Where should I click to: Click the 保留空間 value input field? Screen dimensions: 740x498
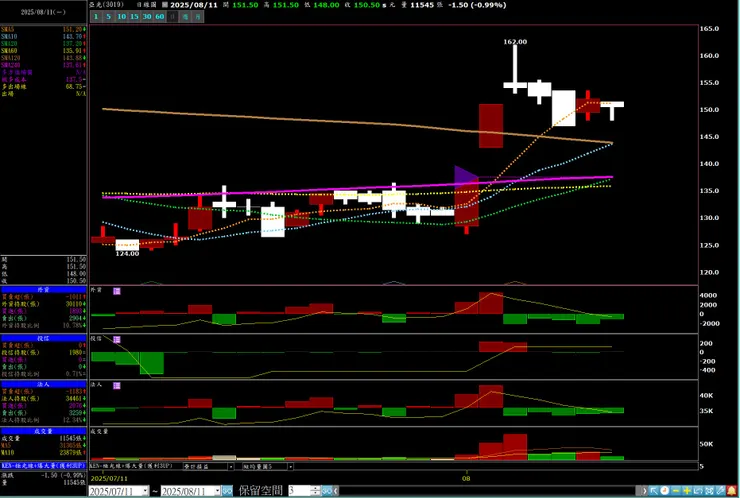coord(299,491)
